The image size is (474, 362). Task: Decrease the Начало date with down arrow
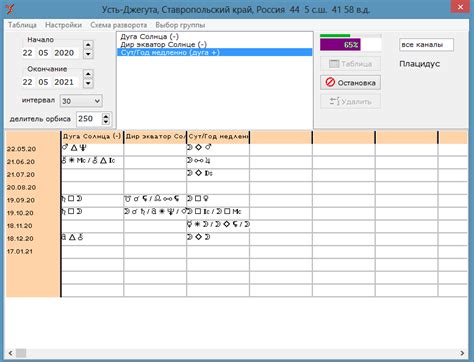point(88,54)
